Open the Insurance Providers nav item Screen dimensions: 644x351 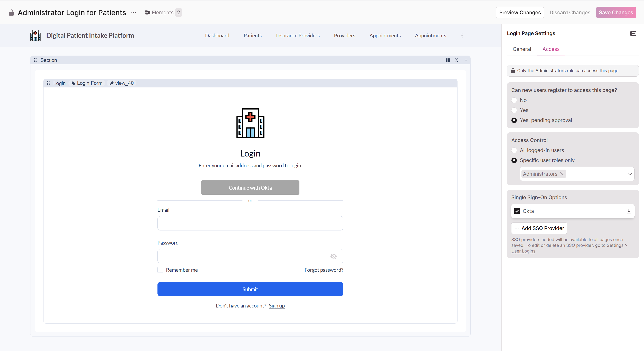click(298, 36)
